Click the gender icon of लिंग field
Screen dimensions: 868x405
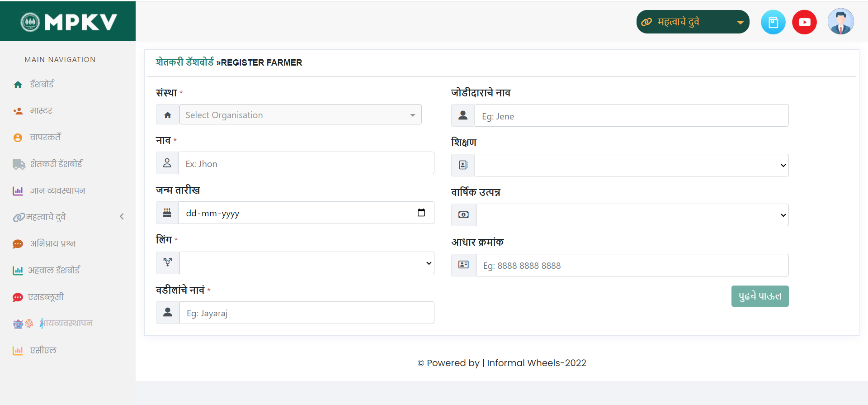point(168,262)
